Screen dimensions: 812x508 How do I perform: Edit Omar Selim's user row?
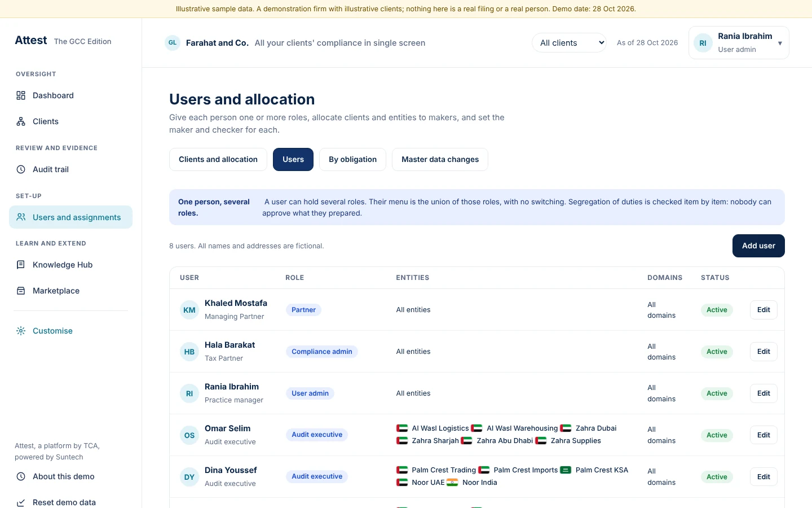[764, 435]
